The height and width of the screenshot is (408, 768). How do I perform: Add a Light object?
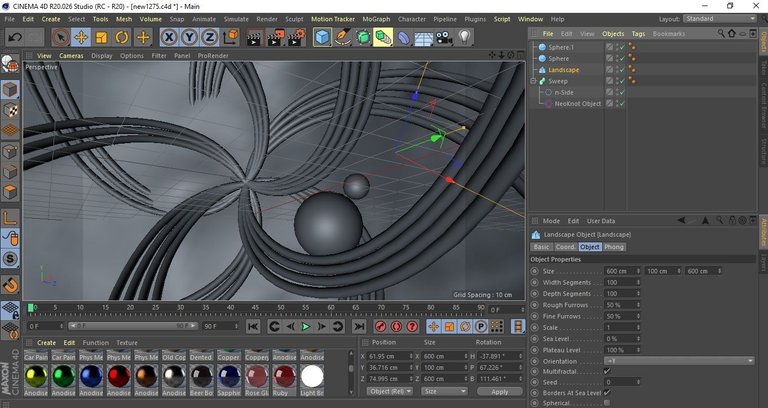click(x=464, y=37)
